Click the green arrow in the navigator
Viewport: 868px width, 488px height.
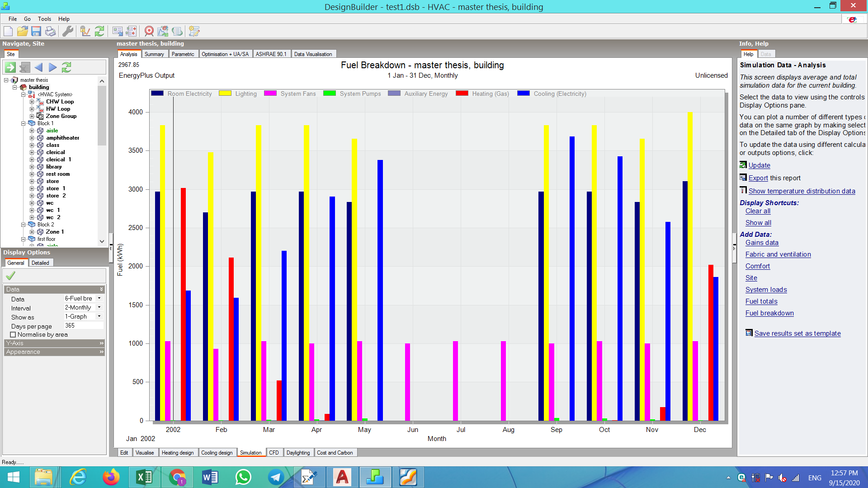tap(10, 67)
